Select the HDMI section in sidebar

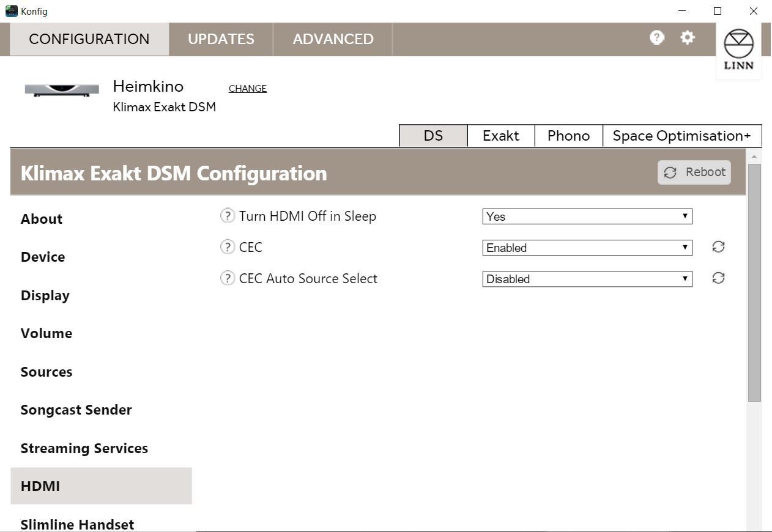[x=101, y=486]
